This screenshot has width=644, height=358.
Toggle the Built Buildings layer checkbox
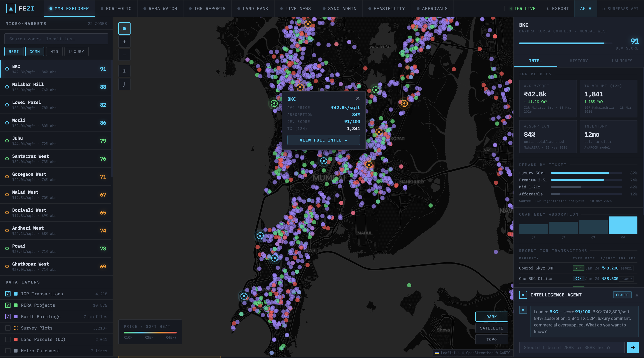click(x=8, y=317)
